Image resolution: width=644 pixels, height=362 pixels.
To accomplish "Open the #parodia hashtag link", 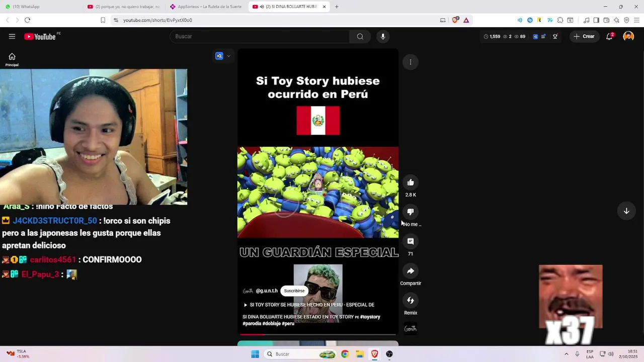I will (252, 323).
